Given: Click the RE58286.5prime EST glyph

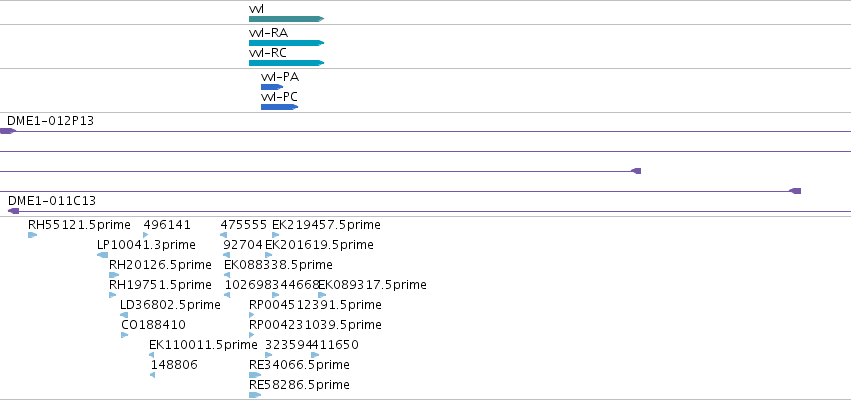Looking at the screenshot, I should point(255,395).
